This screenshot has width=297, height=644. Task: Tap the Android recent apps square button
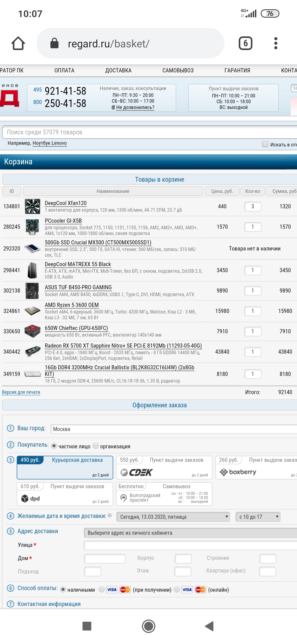coord(87,626)
